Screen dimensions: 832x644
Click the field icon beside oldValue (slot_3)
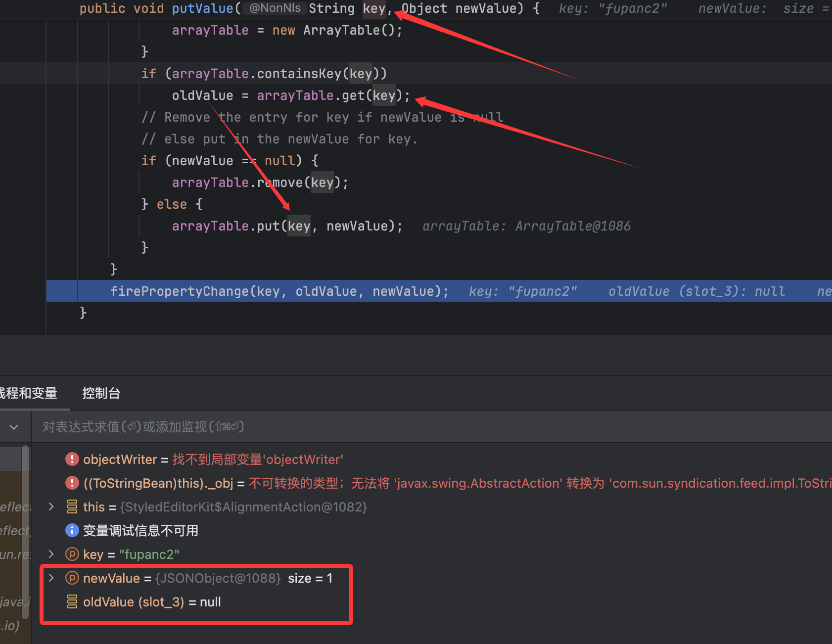72,602
